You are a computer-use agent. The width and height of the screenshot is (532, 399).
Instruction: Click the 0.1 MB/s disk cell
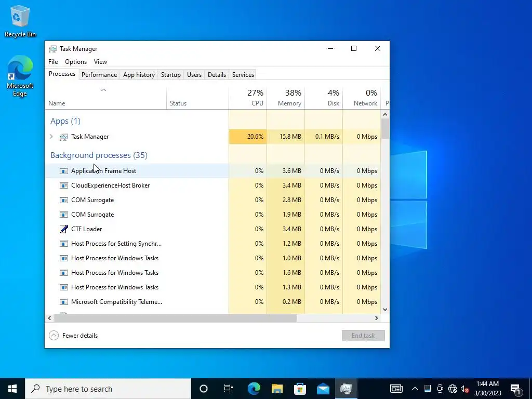point(324,137)
